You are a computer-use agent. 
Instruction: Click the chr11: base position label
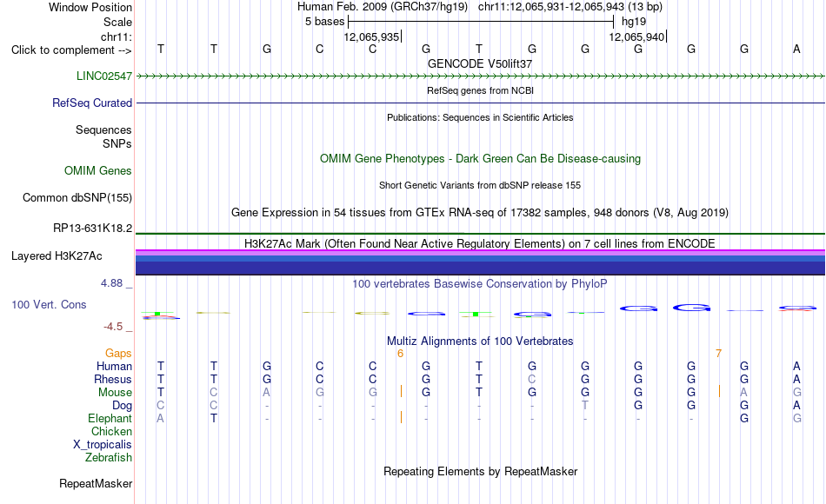click(x=117, y=36)
